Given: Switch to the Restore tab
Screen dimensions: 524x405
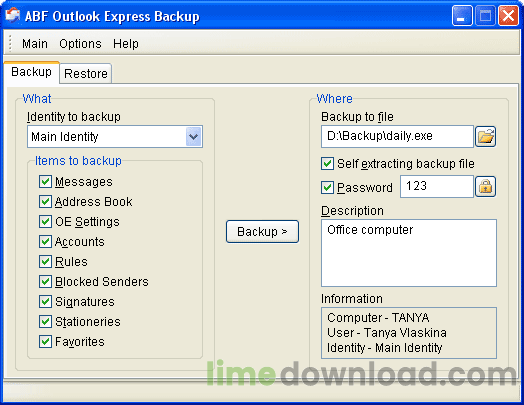Looking at the screenshot, I should 86,73.
